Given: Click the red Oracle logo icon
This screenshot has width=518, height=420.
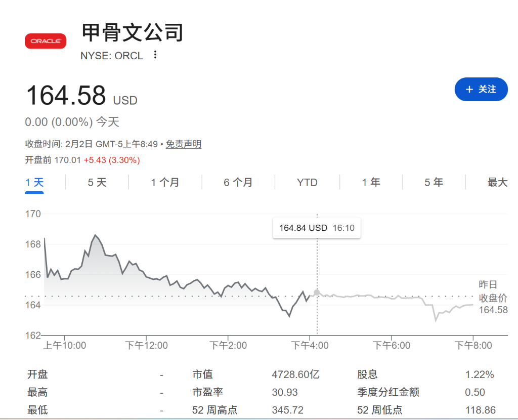Looking at the screenshot, I should [x=46, y=41].
